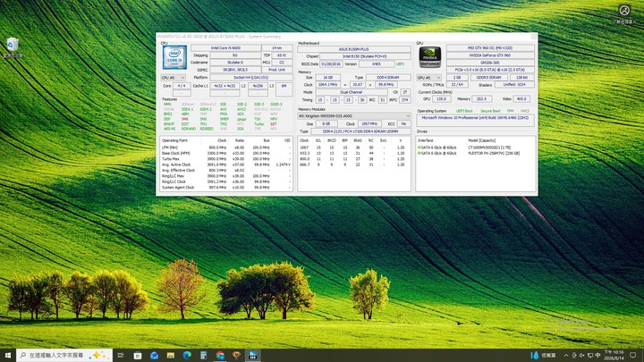The height and width of the screenshot is (362, 644).
Task: Open Task View on the taskbar
Action: click(x=121, y=355)
